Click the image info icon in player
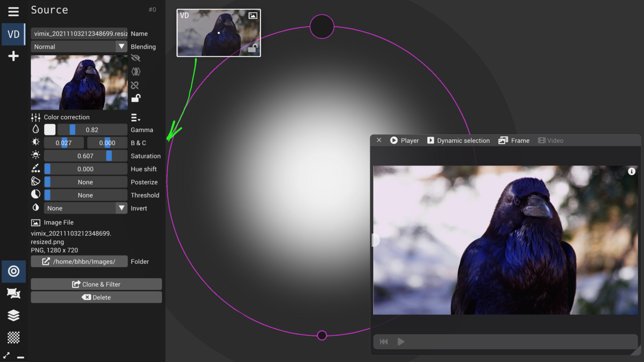Image resolution: width=644 pixels, height=362 pixels. coord(631,171)
